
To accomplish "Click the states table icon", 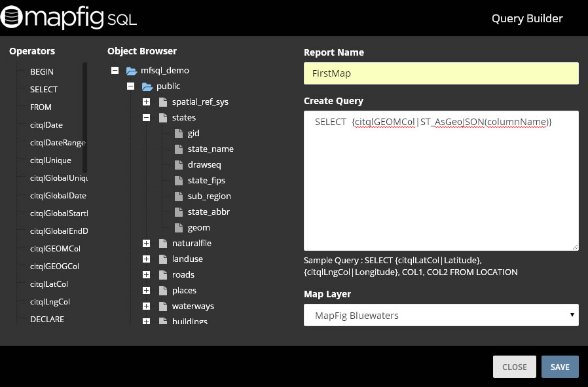I will (163, 117).
